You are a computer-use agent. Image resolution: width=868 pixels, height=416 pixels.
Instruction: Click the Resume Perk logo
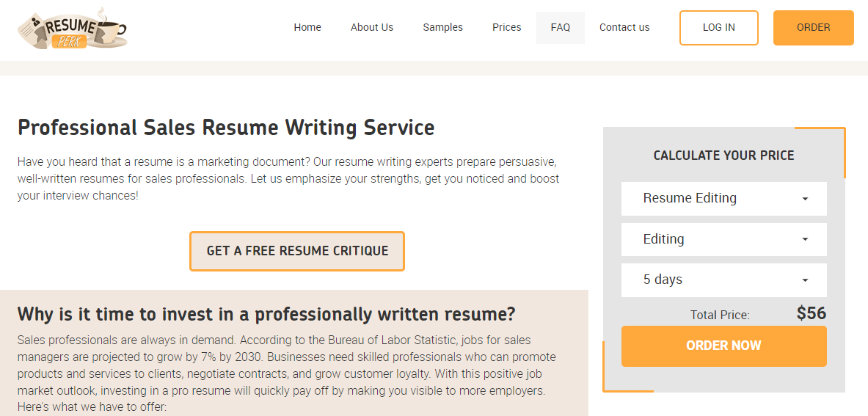coord(72,29)
